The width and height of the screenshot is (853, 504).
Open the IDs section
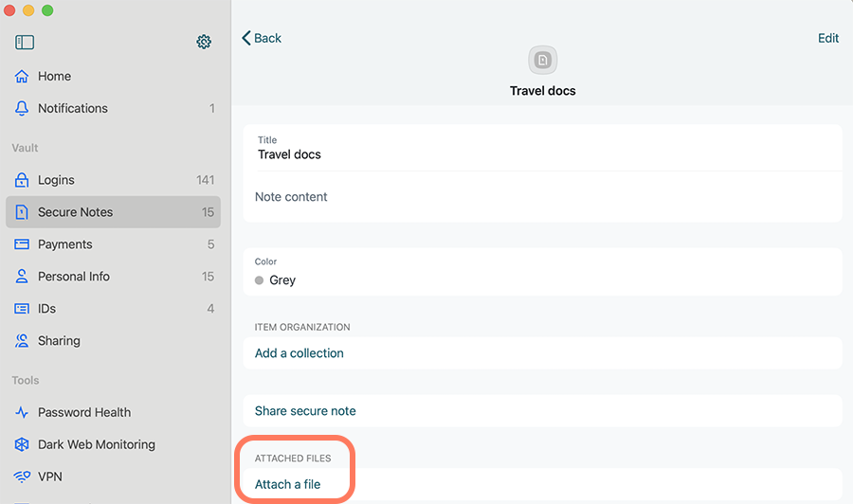coord(113,308)
